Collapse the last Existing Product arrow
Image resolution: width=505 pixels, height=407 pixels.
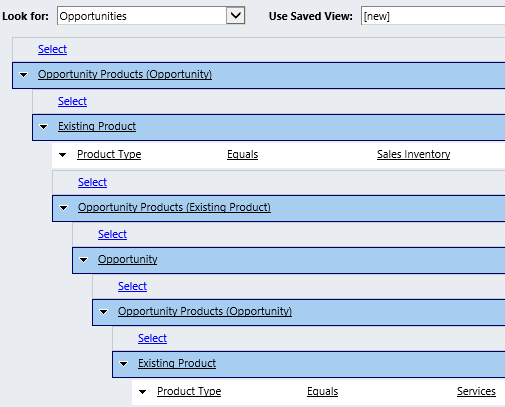click(x=124, y=364)
